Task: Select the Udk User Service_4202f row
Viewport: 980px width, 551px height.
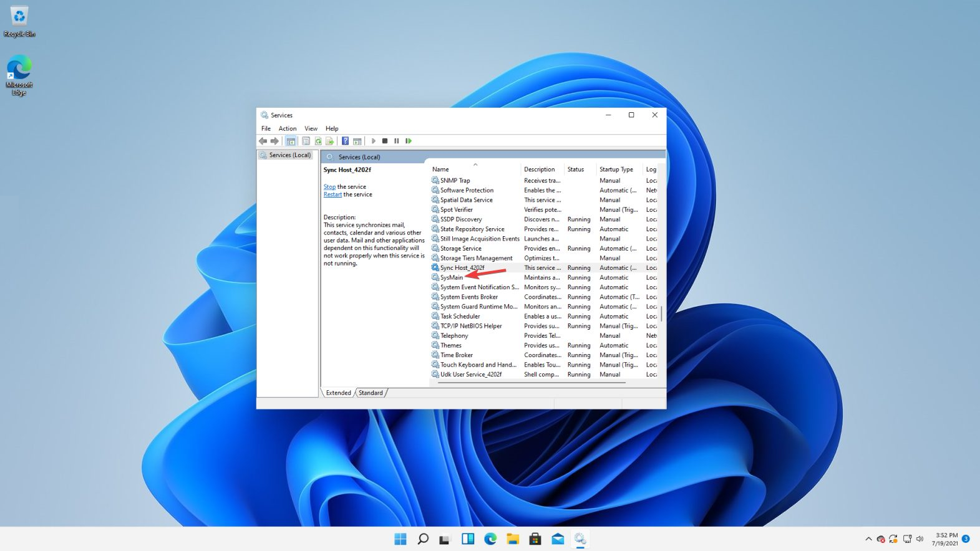Action: pyautogui.click(x=543, y=375)
